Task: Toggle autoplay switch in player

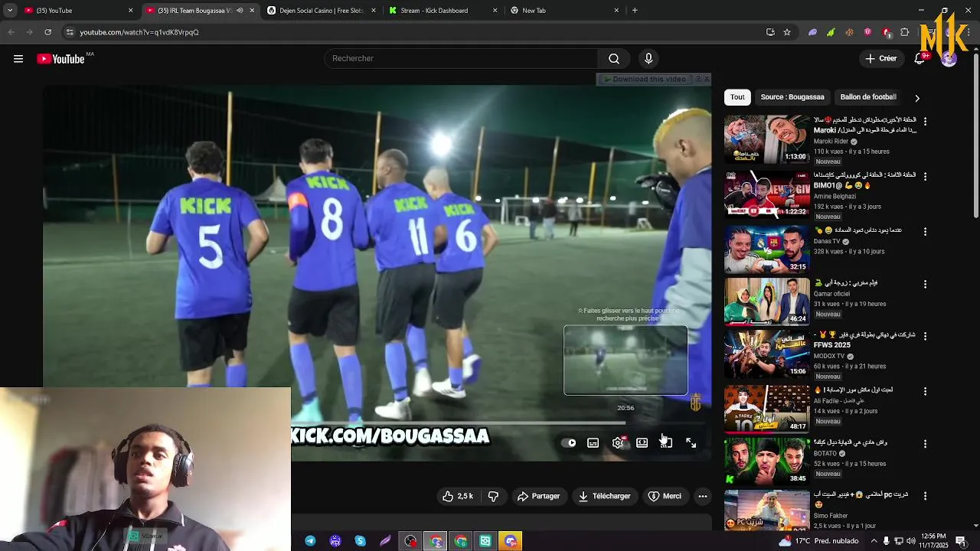Action: click(x=570, y=443)
